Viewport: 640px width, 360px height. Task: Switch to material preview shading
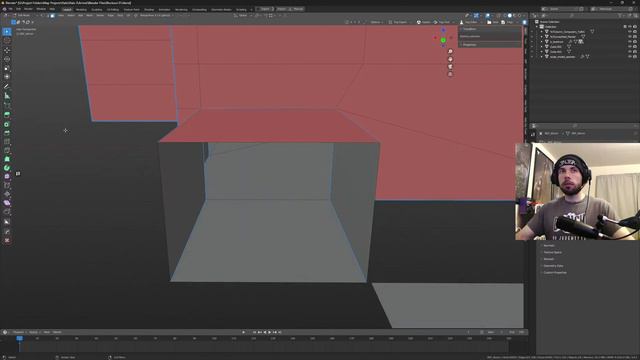[x=515, y=16]
